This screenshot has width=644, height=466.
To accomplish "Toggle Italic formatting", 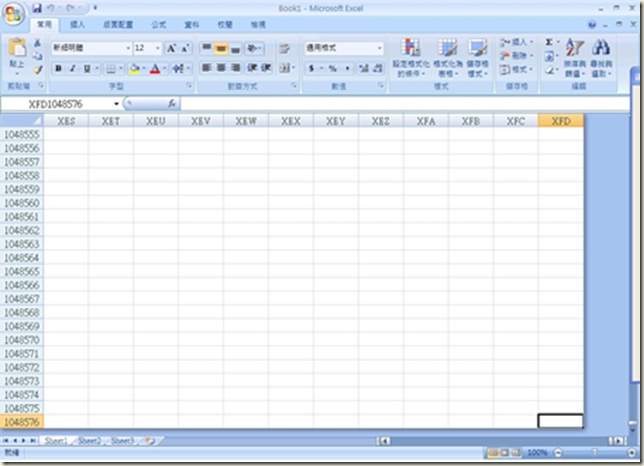I will [x=72, y=69].
